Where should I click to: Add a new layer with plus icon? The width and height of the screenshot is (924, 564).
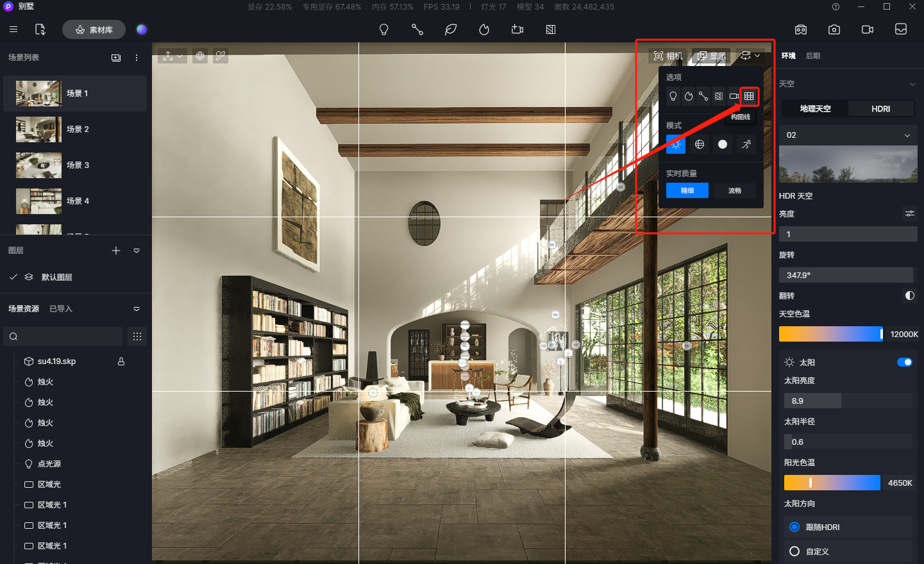116,251
